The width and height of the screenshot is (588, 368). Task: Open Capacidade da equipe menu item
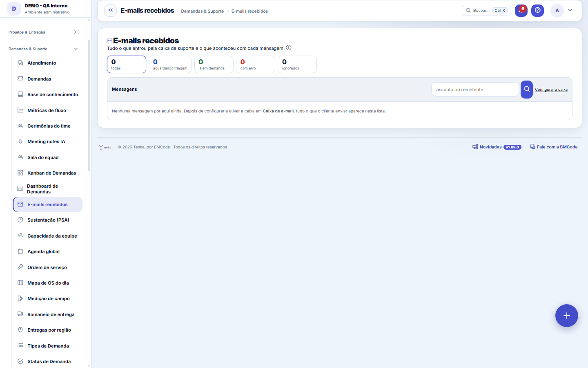pyautogui.click(x=47, y=236)
